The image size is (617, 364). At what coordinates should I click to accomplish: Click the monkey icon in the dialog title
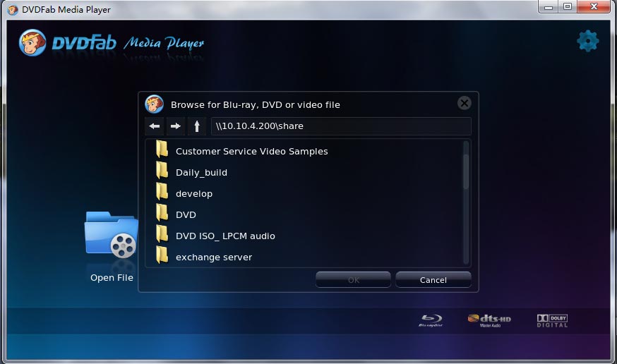154,104
